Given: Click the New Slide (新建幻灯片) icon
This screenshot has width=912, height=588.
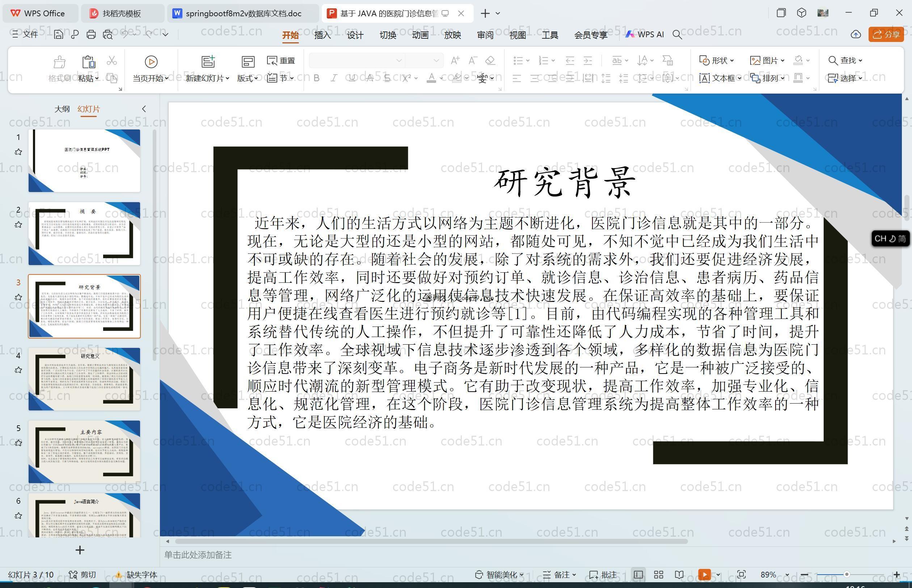Looking at the screenshot, I should pyautogui.click(x=208, y=61).
